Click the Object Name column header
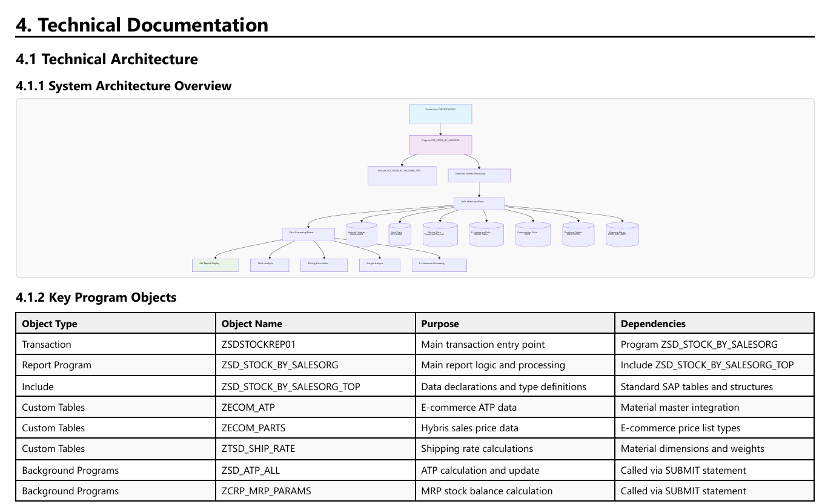This screenshot has height=504, width=822. click(x=252, y=323)
